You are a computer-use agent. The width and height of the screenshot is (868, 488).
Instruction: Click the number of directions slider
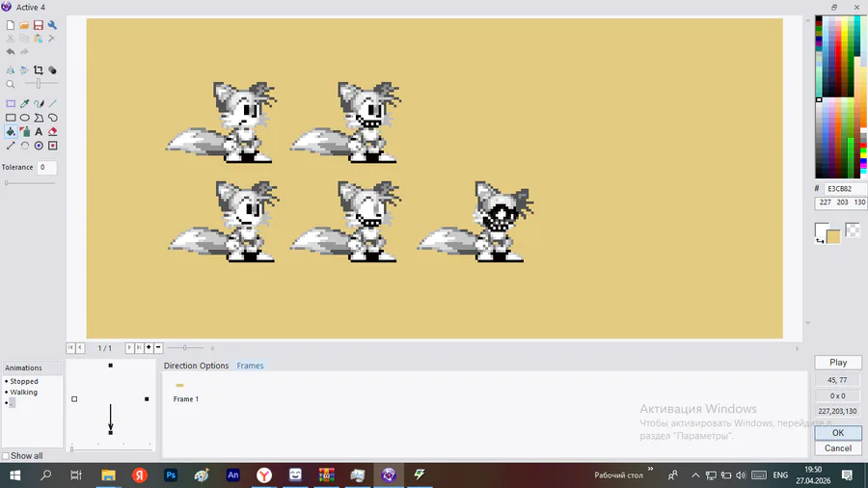tap(111, 448)
